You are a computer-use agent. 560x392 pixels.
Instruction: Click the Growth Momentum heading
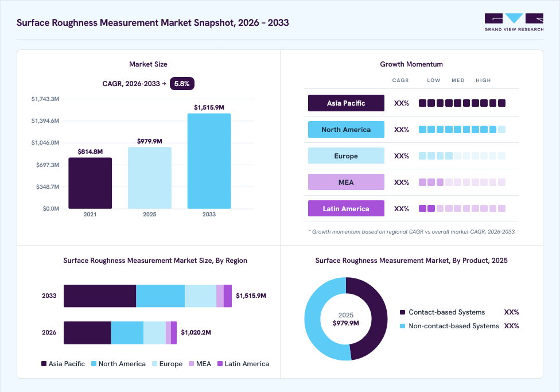point(411,64)
